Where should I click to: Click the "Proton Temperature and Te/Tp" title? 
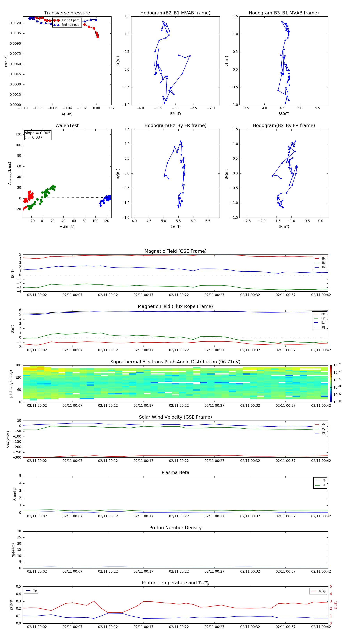coord(175,583)
